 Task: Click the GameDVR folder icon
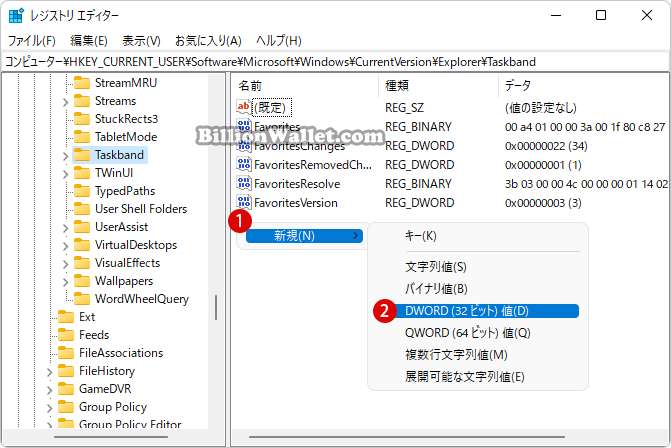[66, 389]
